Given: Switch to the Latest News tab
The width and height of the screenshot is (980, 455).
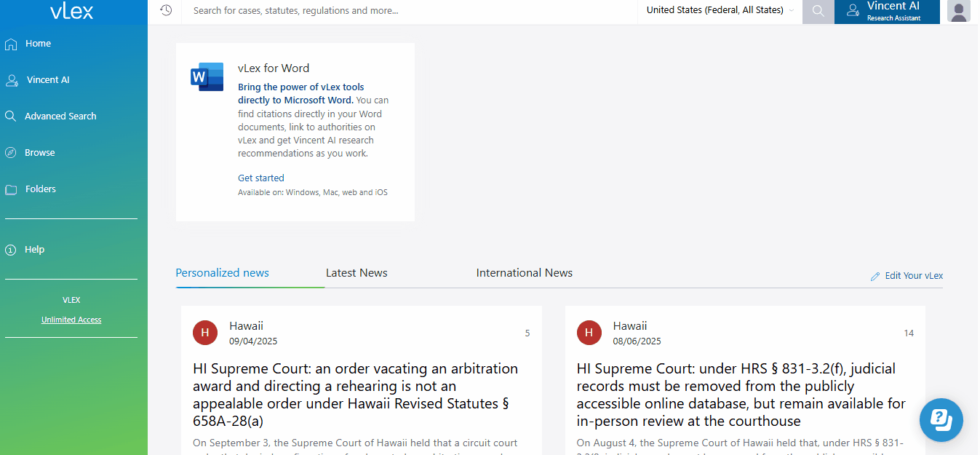Looking at the screenshot, I should (356, 273).
